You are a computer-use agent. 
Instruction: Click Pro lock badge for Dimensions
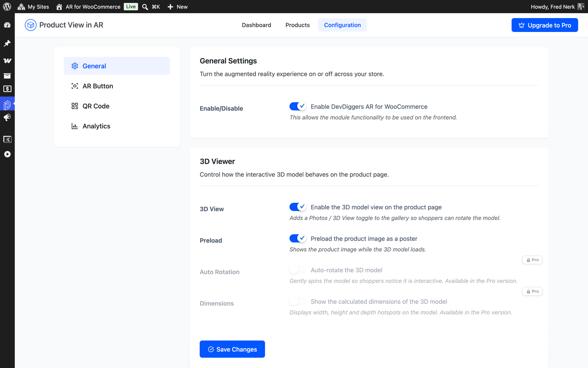click(533, 291)
